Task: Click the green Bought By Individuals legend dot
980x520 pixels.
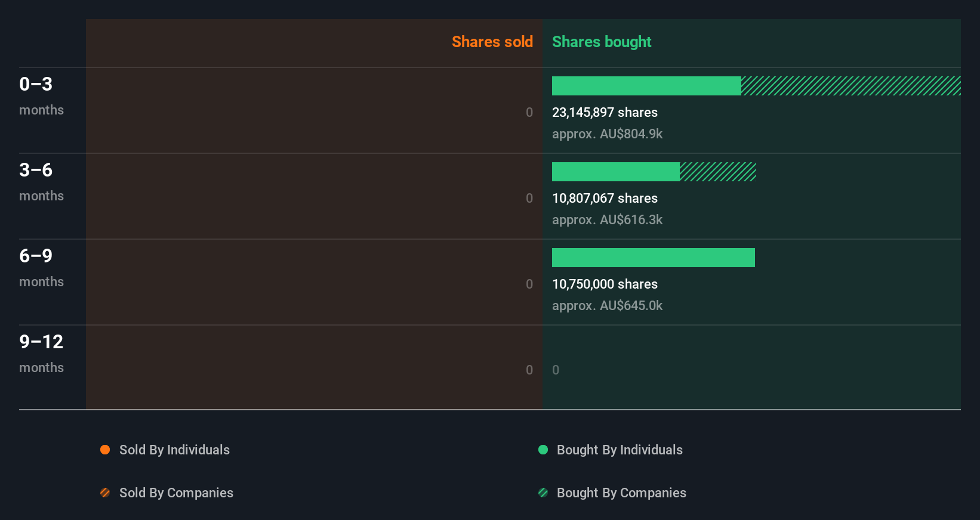Action: click(x=543, y=450)
